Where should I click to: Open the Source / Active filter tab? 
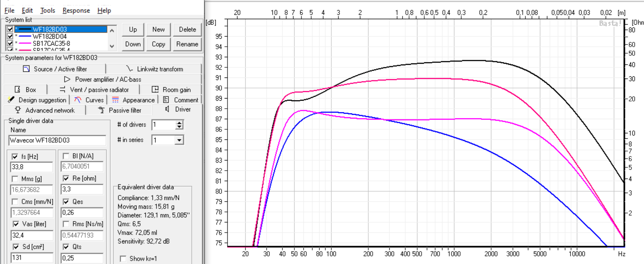tap(55, 69)
